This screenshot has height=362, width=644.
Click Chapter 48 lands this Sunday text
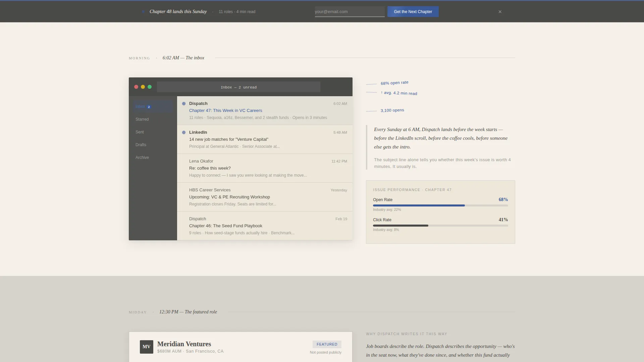tap(178, 11)
